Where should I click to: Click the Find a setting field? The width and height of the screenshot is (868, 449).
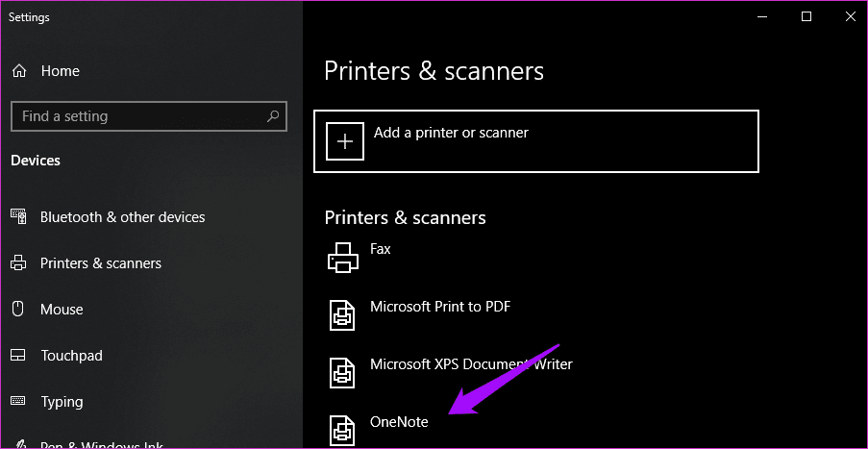[149, 116]
